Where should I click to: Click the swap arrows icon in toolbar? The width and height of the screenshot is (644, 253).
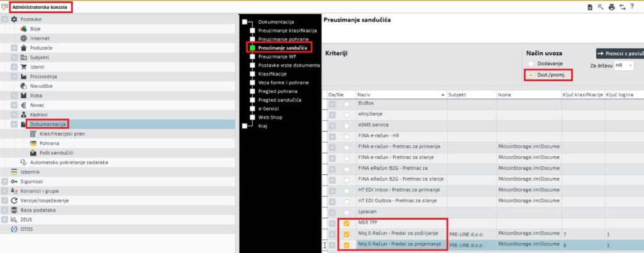point(621,7)
